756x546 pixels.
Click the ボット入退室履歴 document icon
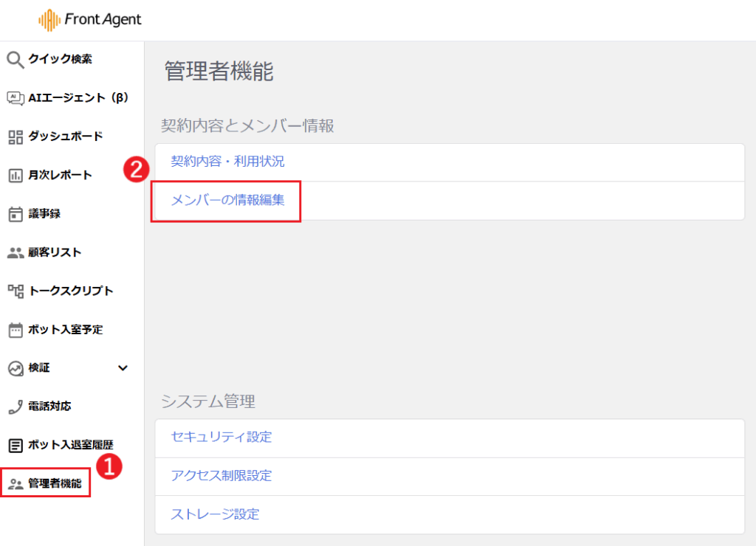coord(16,445)
